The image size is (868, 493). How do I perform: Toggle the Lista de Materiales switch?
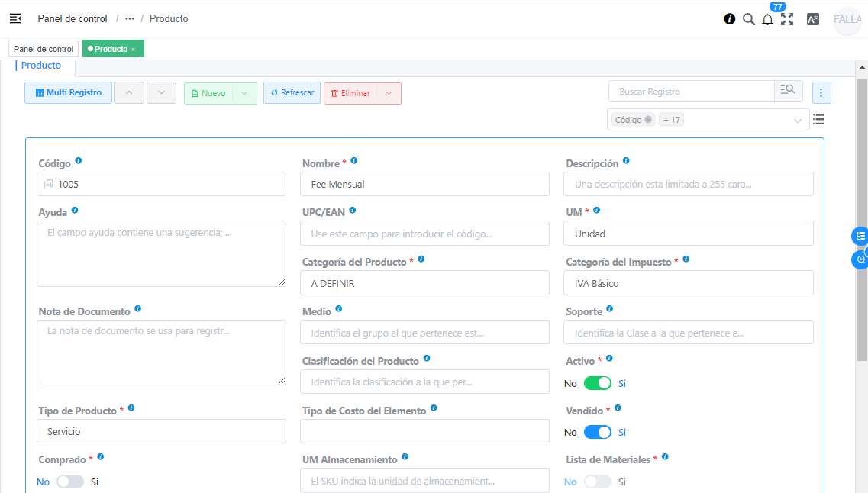coord(597,482)
